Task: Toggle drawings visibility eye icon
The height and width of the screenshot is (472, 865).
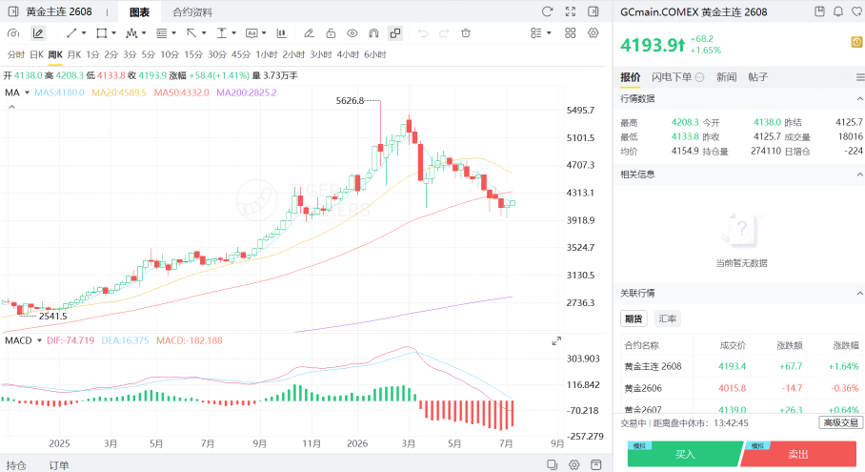Action: click(x=352, y=34)
